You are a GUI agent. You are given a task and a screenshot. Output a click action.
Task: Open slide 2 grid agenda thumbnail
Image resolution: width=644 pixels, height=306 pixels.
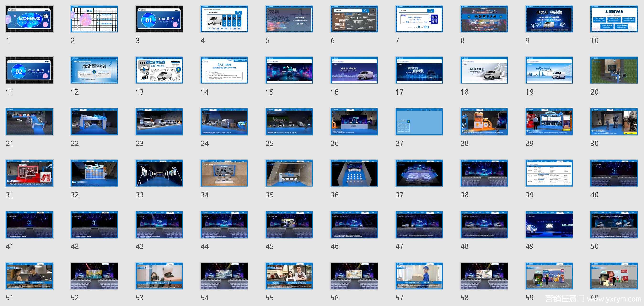tap(94, 19)
